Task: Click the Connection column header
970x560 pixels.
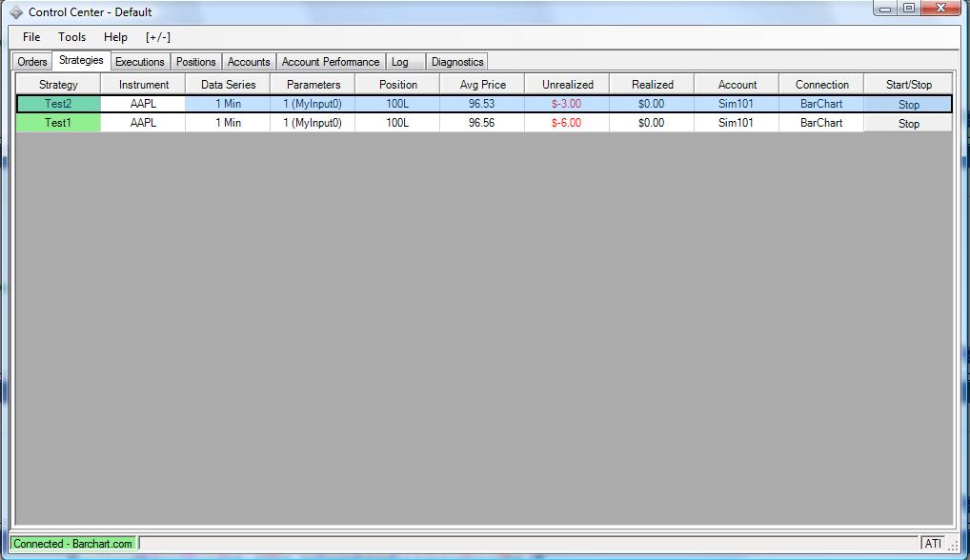Action: click(x=821, y=85)
